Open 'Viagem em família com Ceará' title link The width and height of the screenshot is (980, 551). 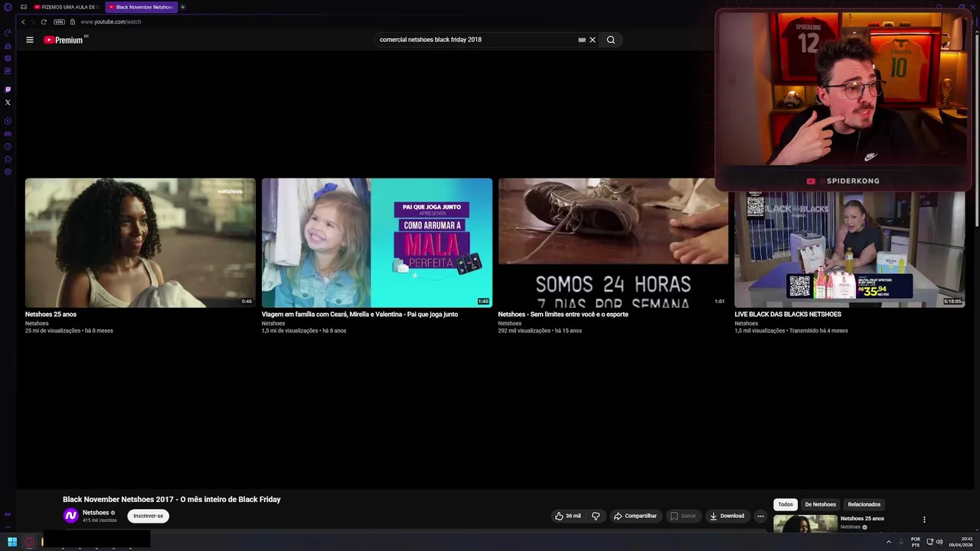point(360,315)
